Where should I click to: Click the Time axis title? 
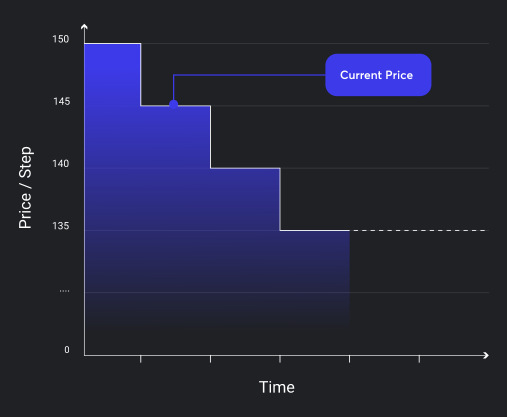(277, 387)
